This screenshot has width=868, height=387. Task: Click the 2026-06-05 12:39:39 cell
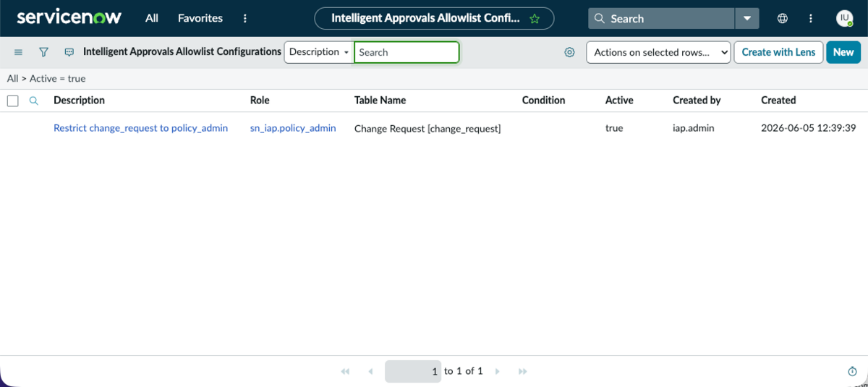click(x=809, y=128)
